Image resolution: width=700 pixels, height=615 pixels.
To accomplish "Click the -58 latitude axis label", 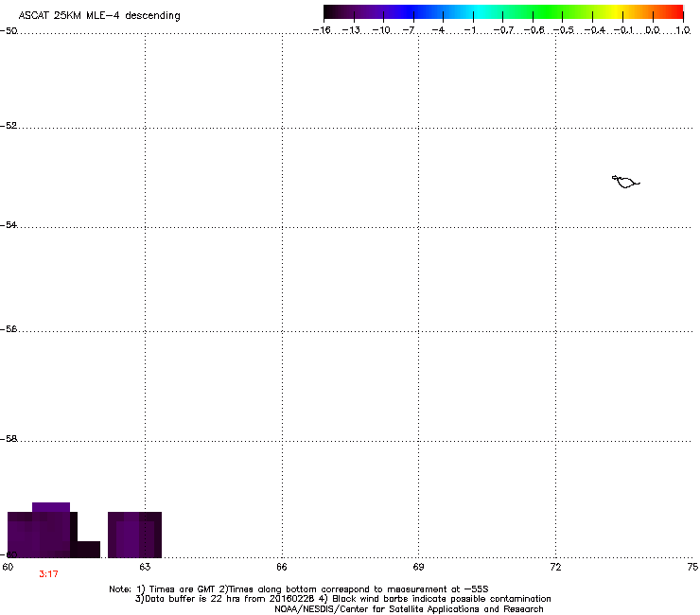I will pos(9,439).
